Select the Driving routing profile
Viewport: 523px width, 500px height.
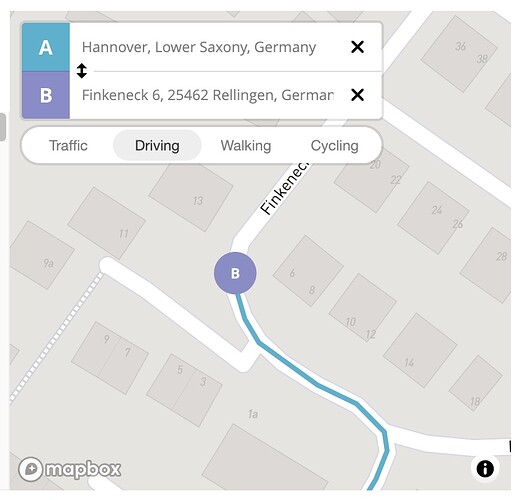click(157, 145)
